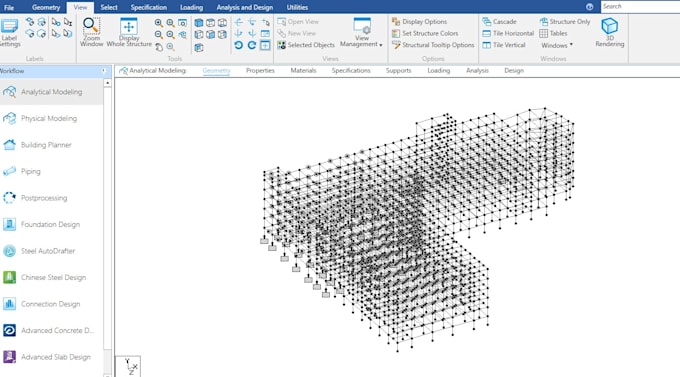Click the Workflow list scroll-up arrow
This screenshot has width=680, height=377.
(x=108, y=83)
